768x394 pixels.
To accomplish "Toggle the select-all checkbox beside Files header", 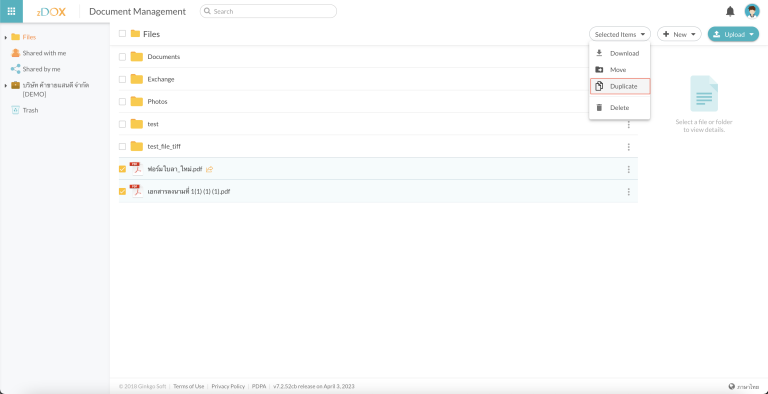I will (122, 34).
